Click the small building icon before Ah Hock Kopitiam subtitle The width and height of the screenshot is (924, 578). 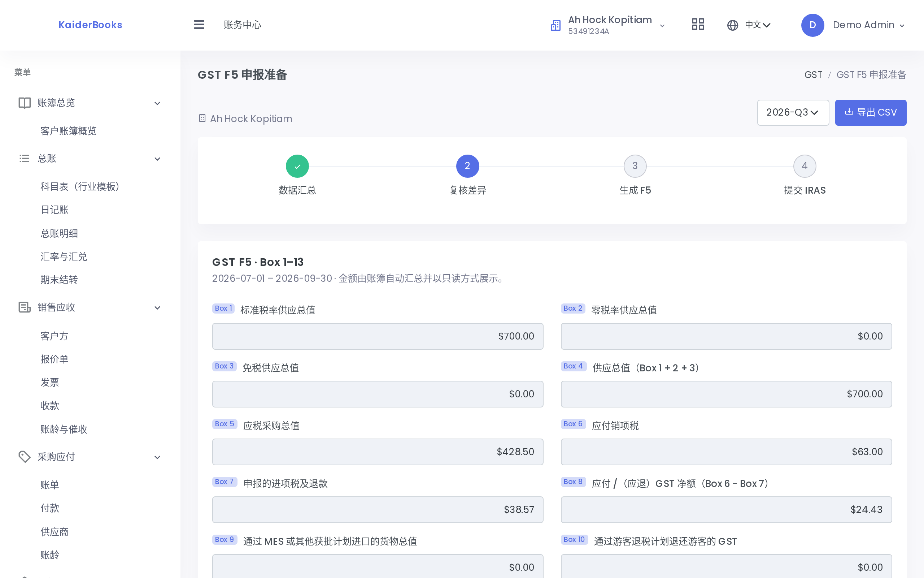coord(202,118)
